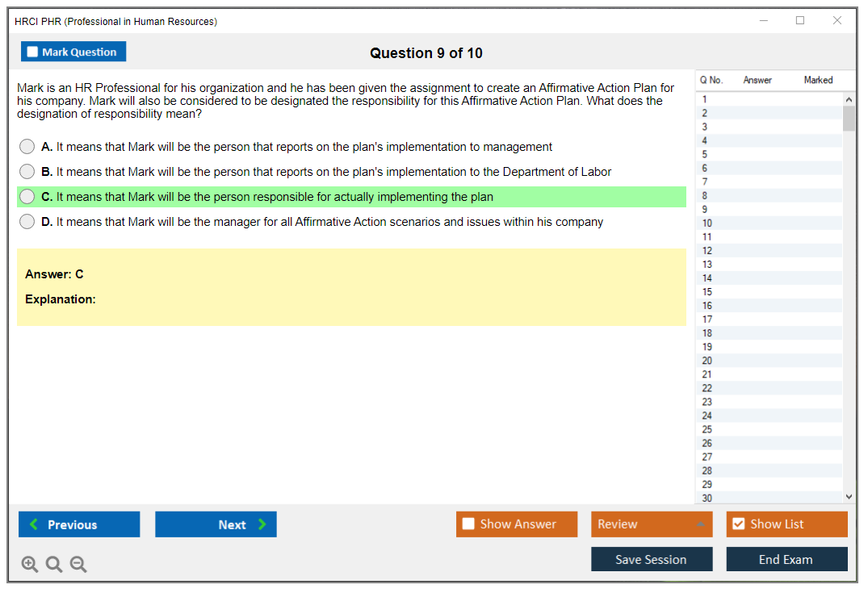This screenshot has width=868, height=593.
Task: Click the Save Session button
Action: coord(652,559)
